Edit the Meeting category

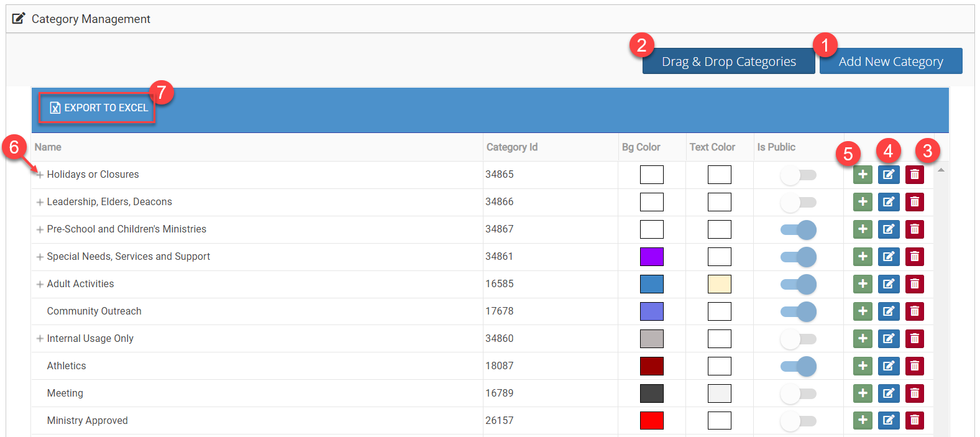point(888,393)
